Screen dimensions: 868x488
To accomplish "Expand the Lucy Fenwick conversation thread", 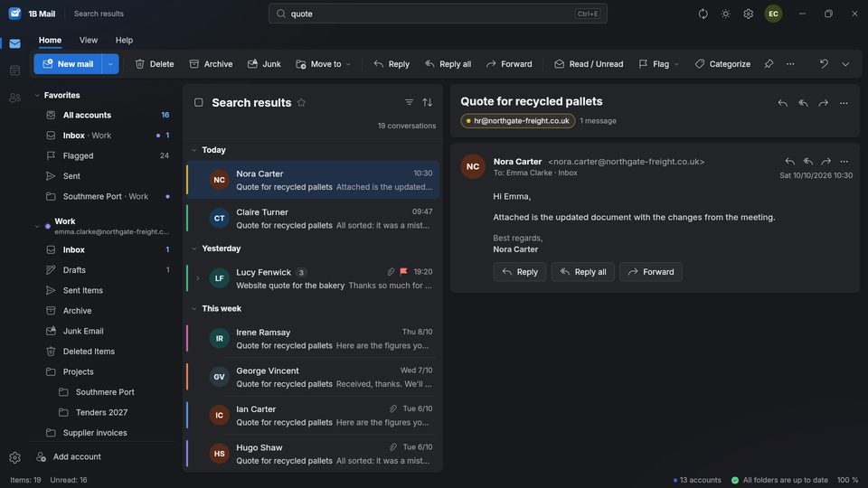I will pos(198,278).
